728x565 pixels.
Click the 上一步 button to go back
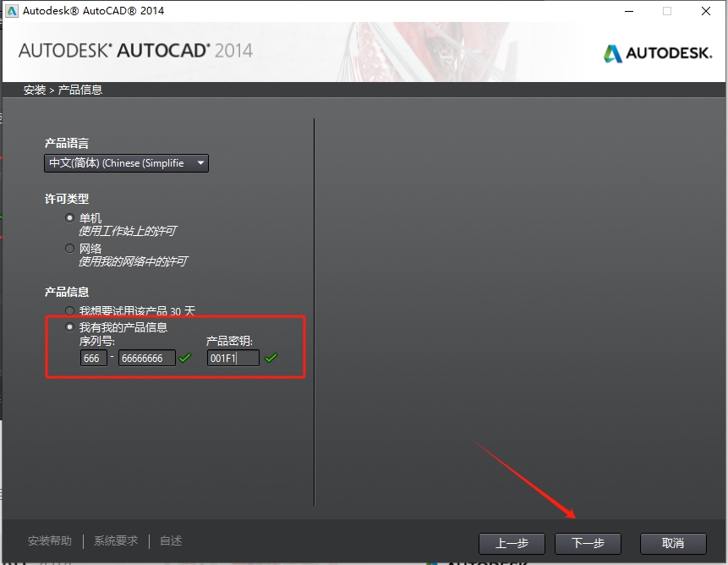[512, 544]
